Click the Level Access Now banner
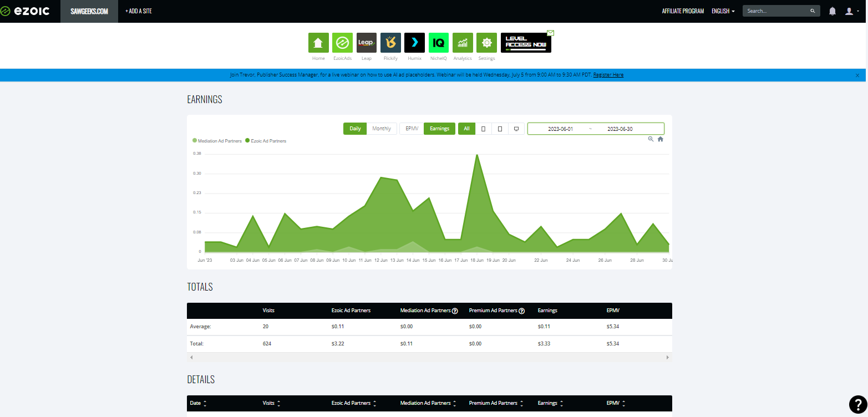Viewport: 868px width, 417px height. [x=526, y=43]
